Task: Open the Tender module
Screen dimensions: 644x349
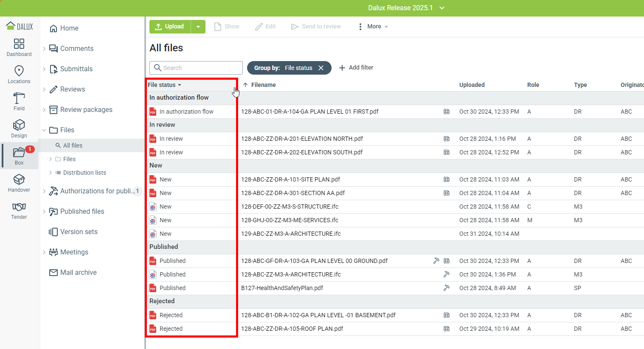Action: tap(19, 210)
